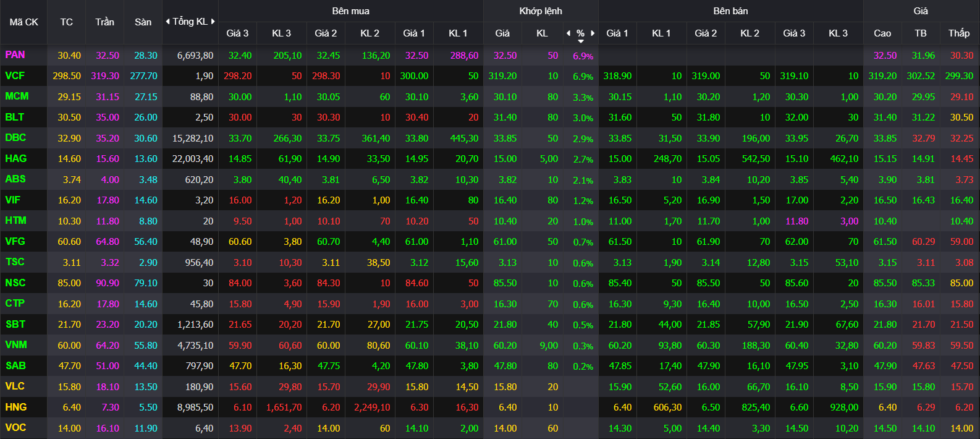This screenshot has width=980, height=439.
Task: Click the Tổng KL column header
Action: [x=190, y=22]
